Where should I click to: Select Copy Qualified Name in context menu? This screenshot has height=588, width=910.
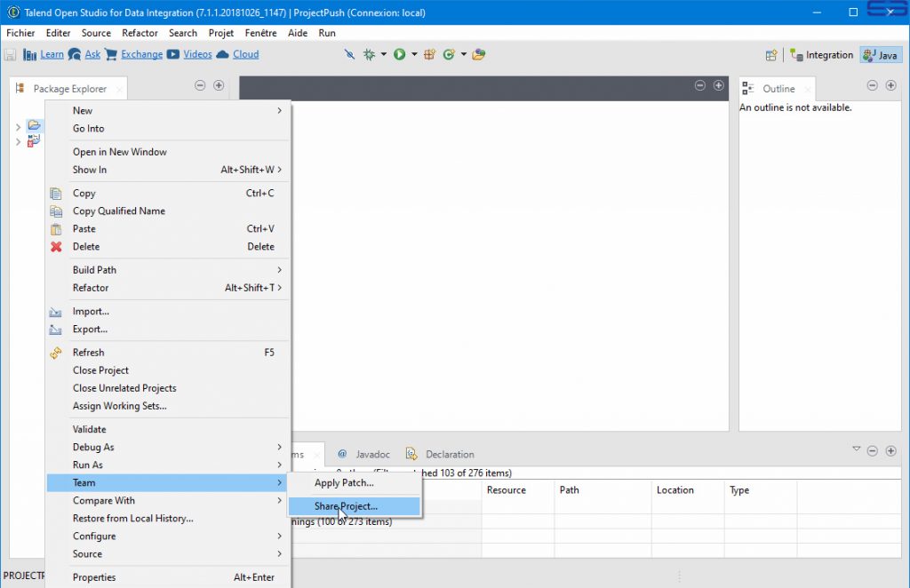click(168, 211)
